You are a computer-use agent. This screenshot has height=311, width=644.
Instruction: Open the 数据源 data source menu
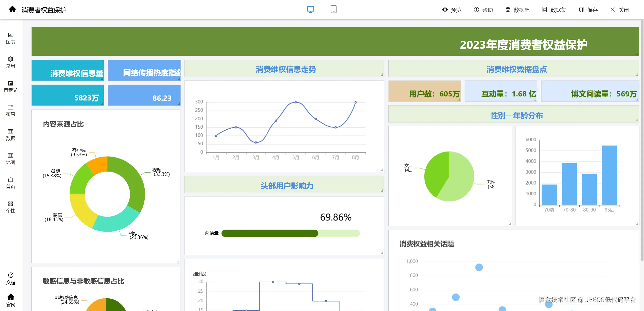pyautogui.click(x=517, y=10)
